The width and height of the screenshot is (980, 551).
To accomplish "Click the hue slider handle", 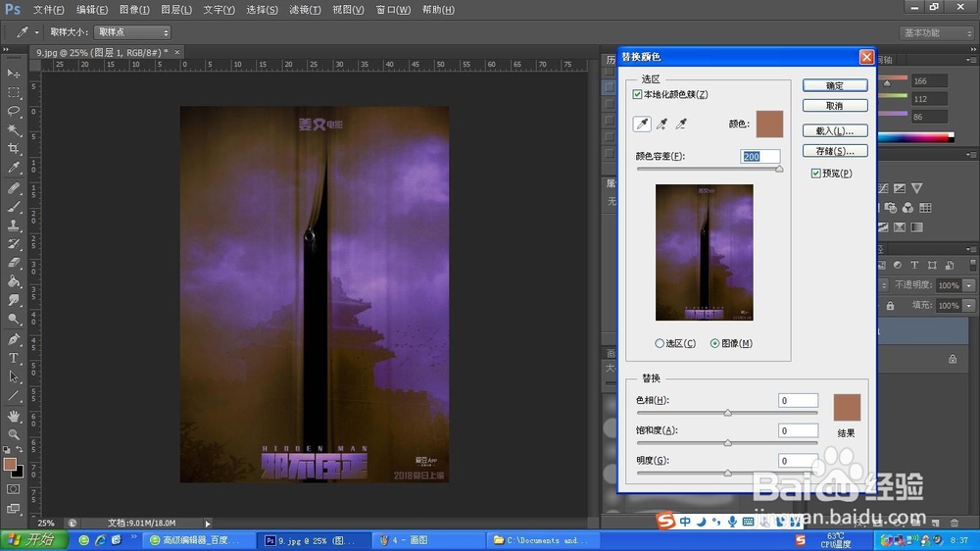I will pos(727,413).
